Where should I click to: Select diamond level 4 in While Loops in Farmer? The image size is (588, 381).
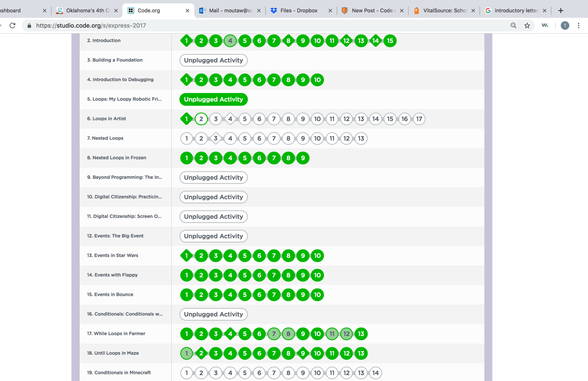tap(230, 334)
